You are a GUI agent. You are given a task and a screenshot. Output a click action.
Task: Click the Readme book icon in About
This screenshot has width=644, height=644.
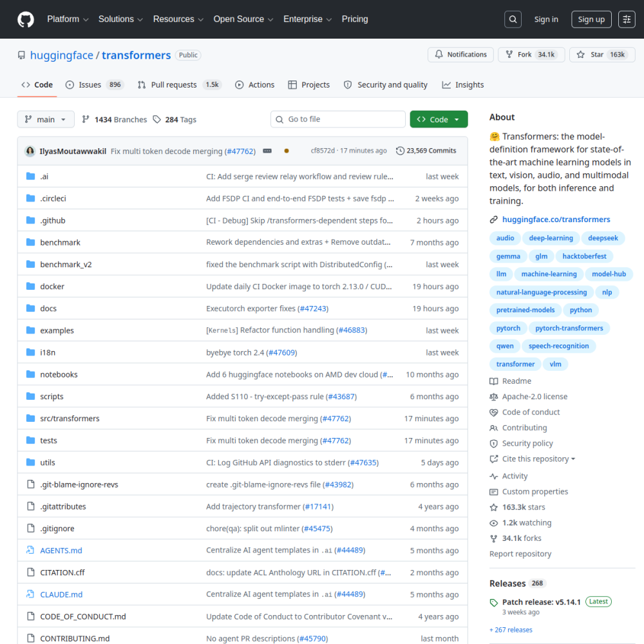(494, 381)
